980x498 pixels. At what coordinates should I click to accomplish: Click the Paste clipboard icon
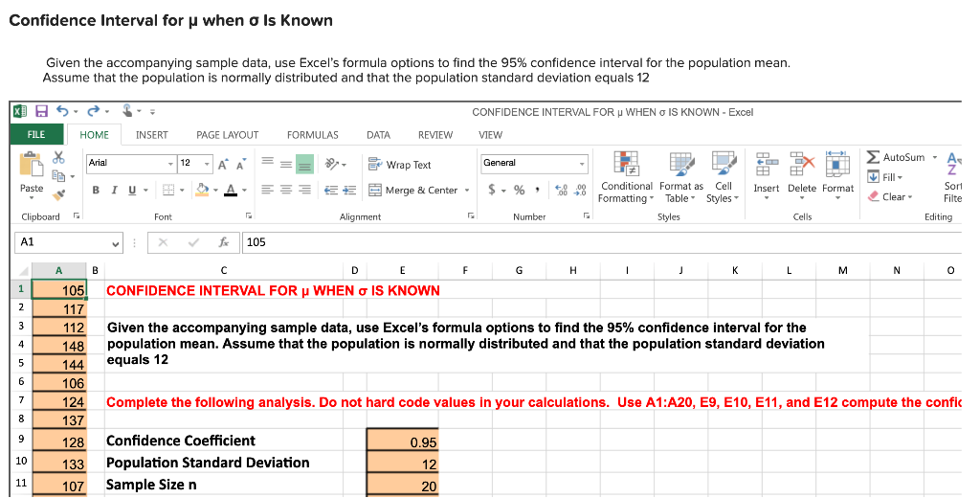pyautogui.click(x=32, y=165)
